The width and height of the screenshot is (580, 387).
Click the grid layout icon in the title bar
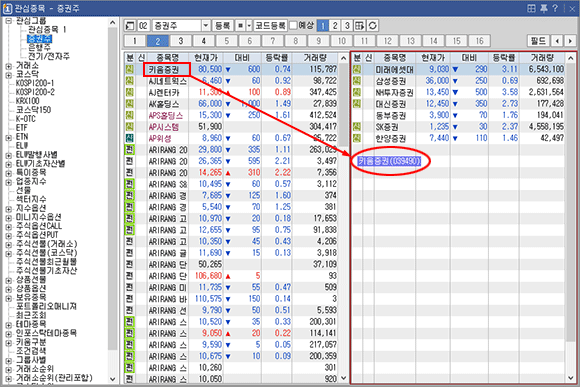coord(531,8)
